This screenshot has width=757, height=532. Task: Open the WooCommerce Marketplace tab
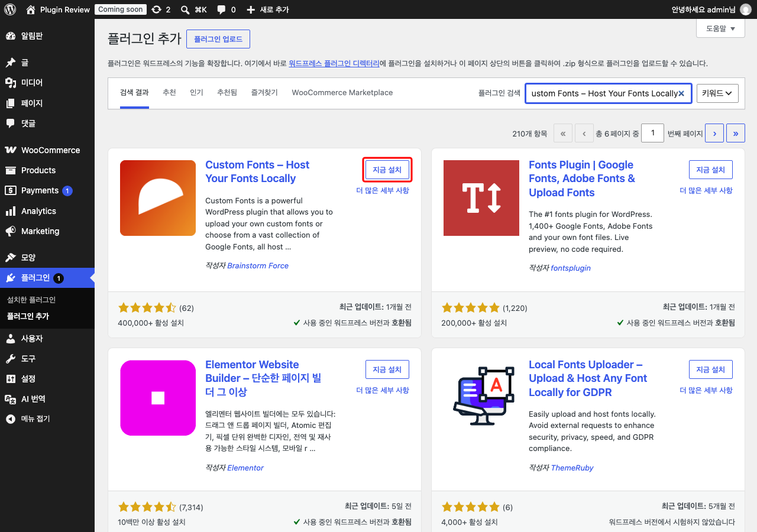click(342, 93)
